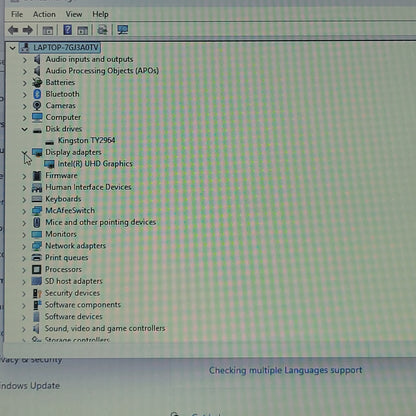Click the Scan for hardware changes monitor icon
The height and width of the screenshot is (416, 416).
click(x=123, y=30)
